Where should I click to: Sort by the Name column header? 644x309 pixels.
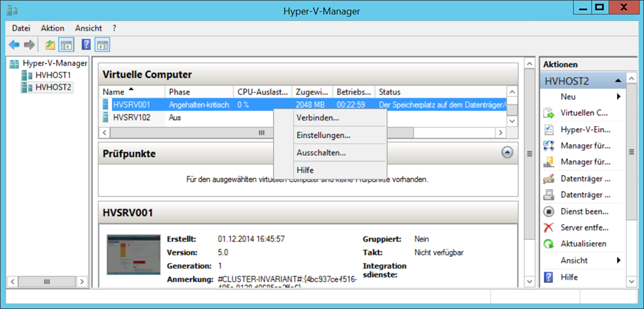tap(132, 92)
